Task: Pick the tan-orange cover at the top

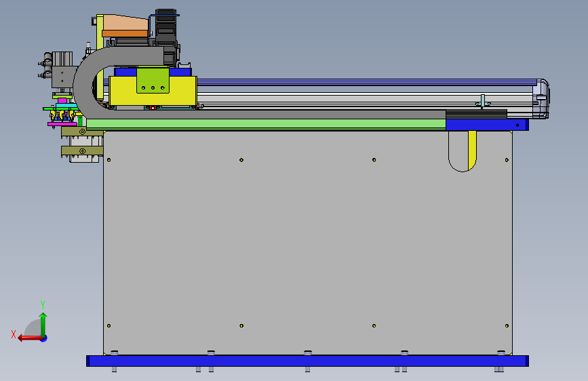Action: tap(125, 26)
